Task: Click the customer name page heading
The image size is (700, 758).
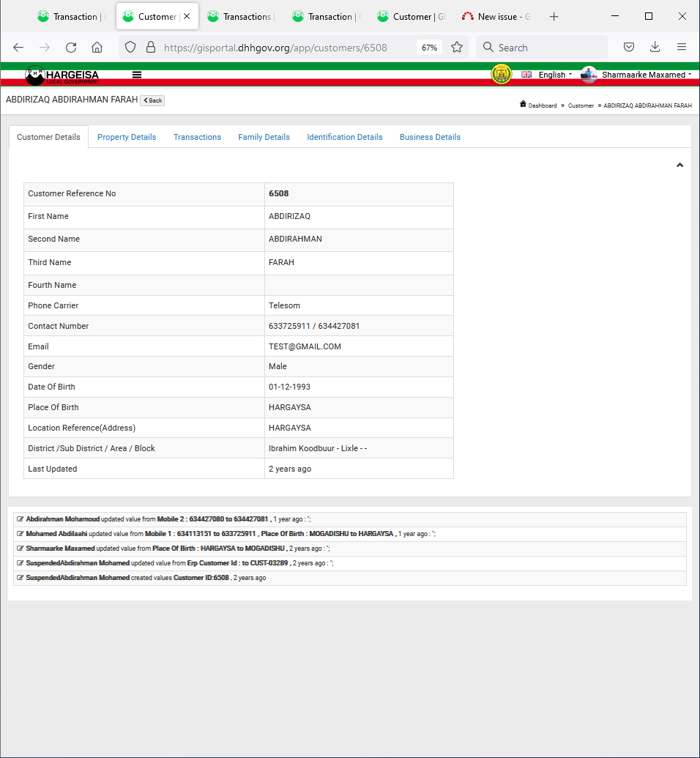Action: click(72, 100)
